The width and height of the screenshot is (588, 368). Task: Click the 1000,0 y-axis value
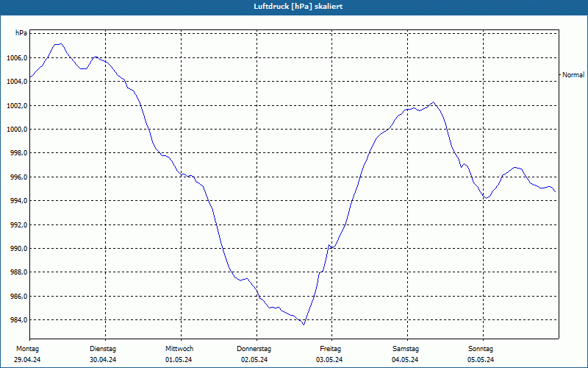coord(17,130)
